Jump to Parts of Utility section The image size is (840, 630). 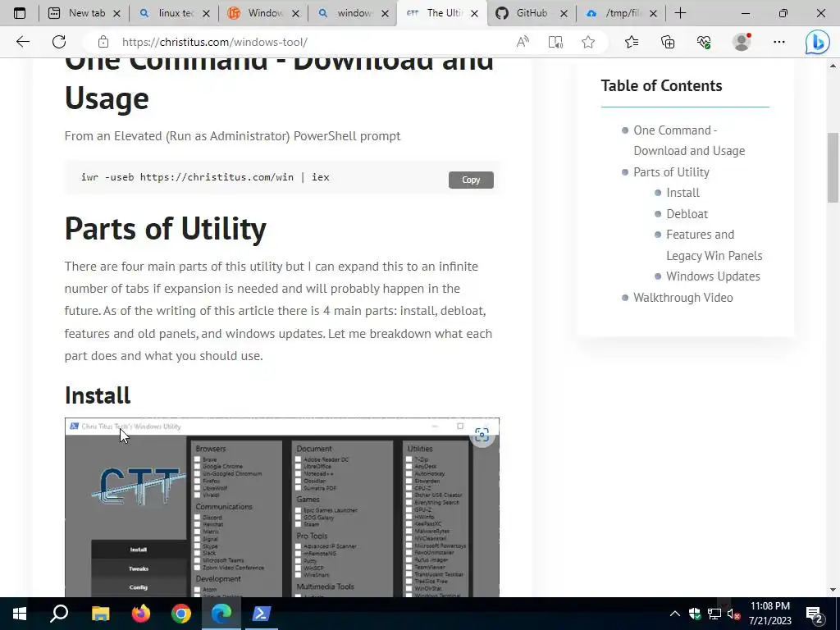671,172
